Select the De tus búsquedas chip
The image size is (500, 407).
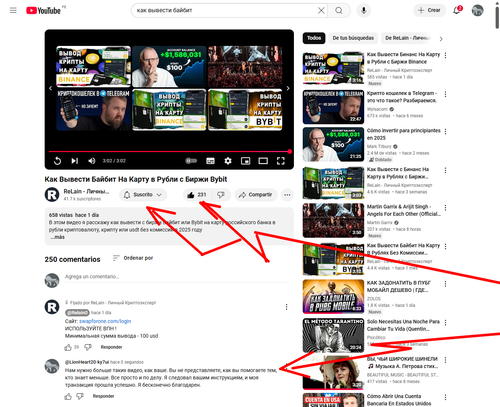pos(353,38)
